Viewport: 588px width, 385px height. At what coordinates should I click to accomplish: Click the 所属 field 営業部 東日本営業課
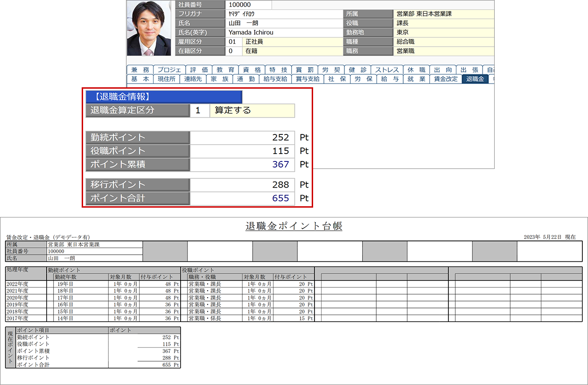(x=443, y=14)
